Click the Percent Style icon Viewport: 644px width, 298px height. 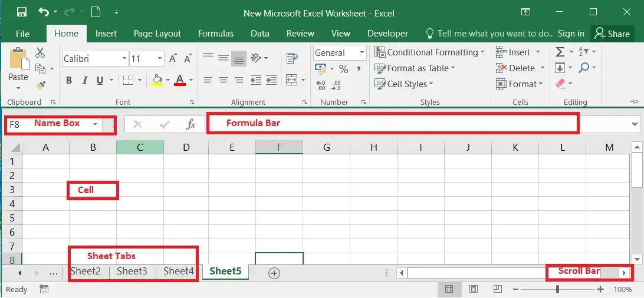click(344, 69)
